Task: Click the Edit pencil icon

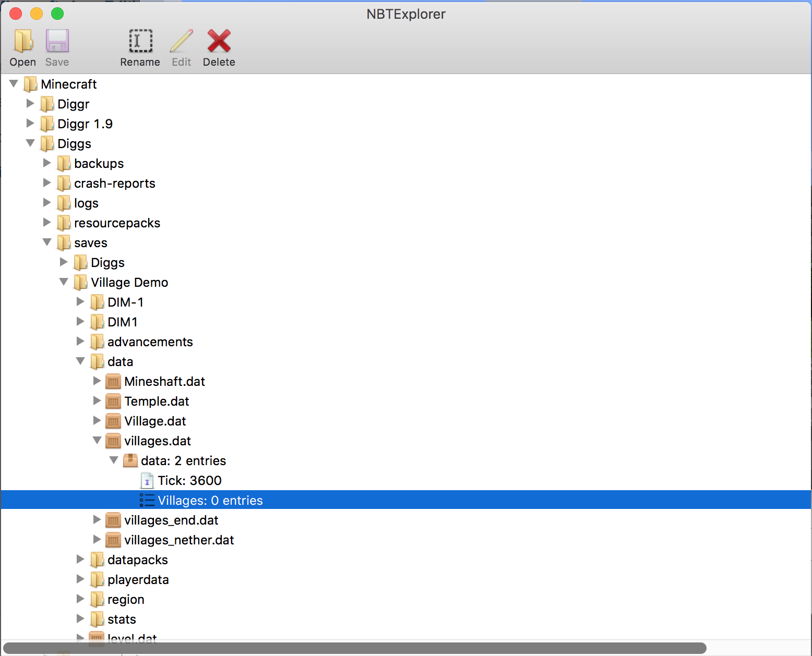Action: pos(181,41)
